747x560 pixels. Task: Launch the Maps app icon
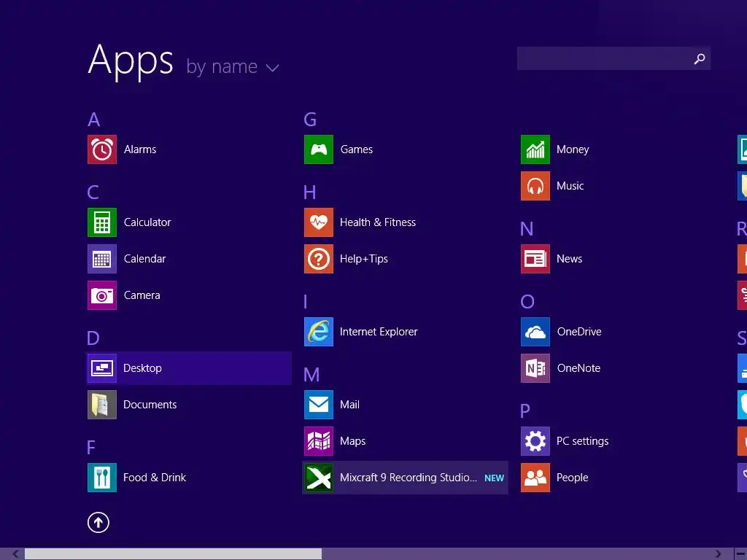pyautogui.click(x=319, y=441)
